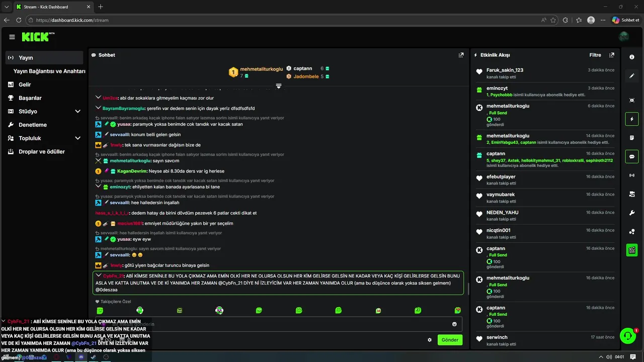The width and height of the screenshot is (644, 362).
Task: Open the info icon in right toolbar
Action: [x=632, y=57]
